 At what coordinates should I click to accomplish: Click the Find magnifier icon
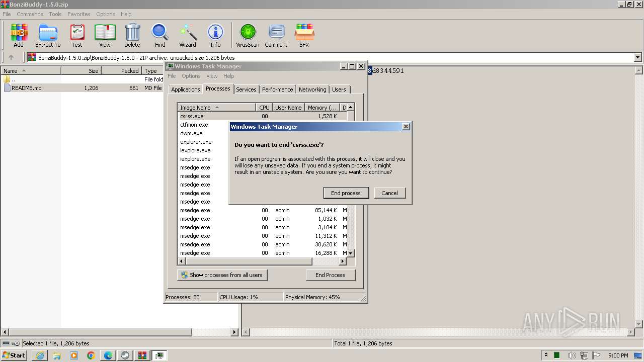[x=160, y=35]
